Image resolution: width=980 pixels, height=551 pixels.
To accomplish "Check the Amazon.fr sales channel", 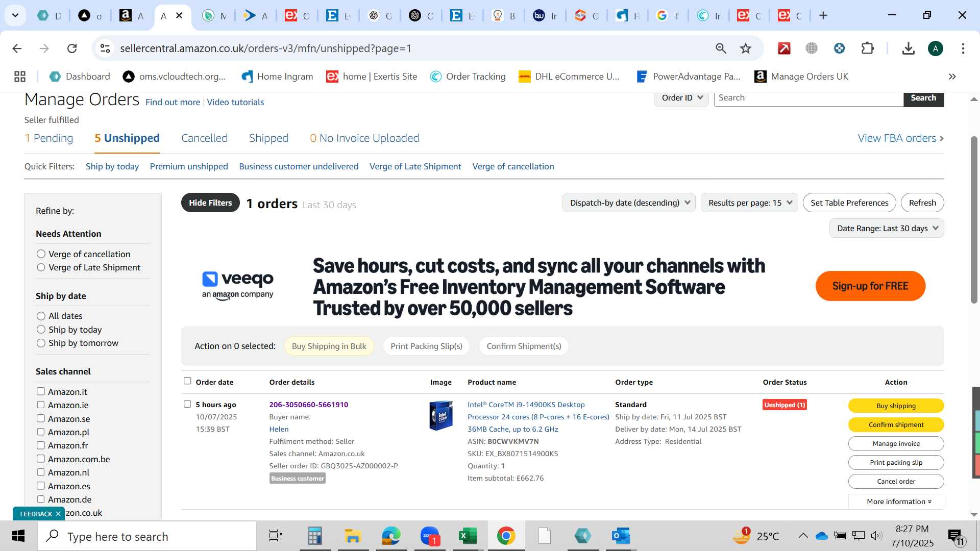I will coord(40,445).
